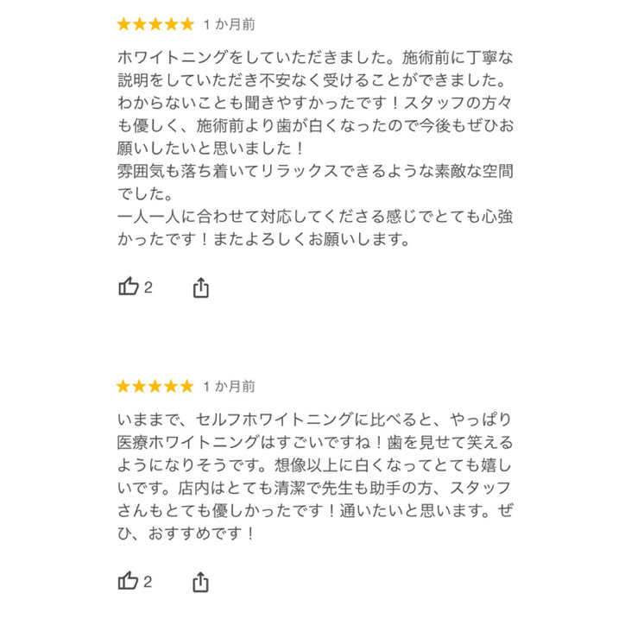Click the 1 か月前 timestamp on top review
This screenshot has width=644, height=644.
[230, 24]
